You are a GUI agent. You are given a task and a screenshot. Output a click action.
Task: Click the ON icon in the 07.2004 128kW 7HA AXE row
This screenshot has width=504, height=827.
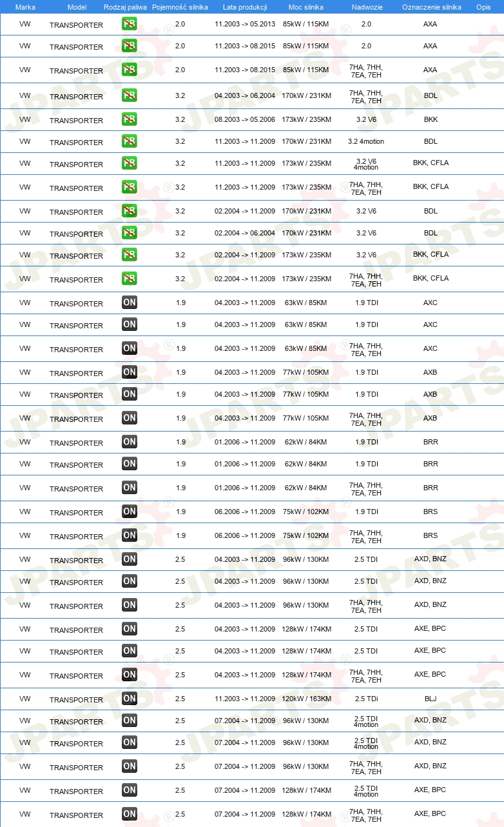point(130,814)
